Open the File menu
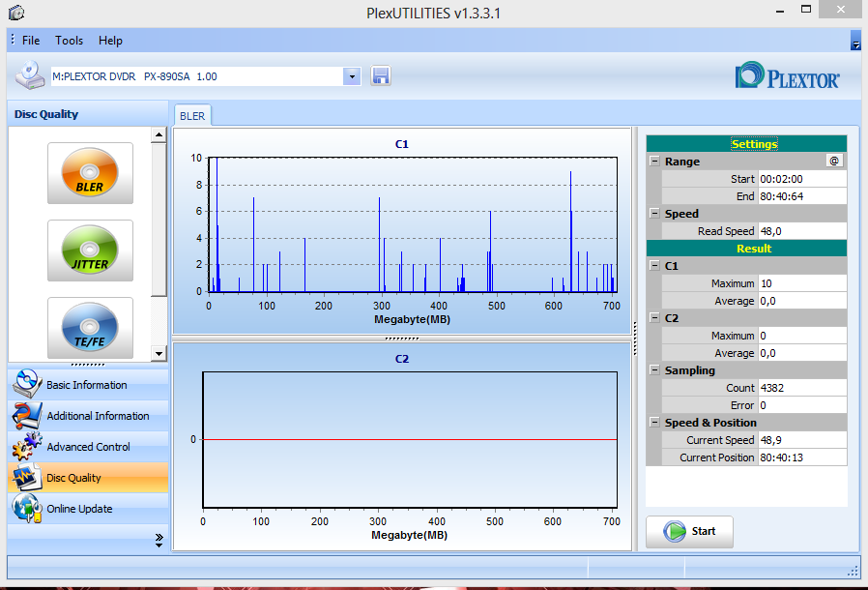Screen dimensions: 868x590 31,41
